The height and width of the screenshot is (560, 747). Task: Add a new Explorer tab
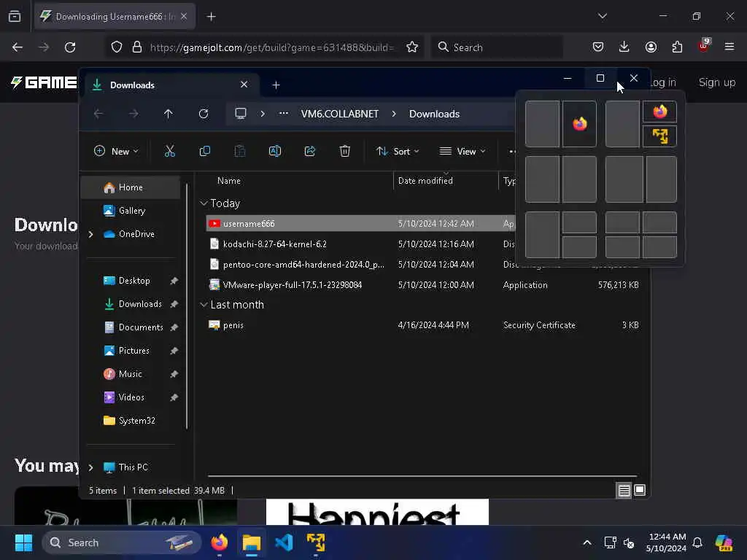coord(276,85)
